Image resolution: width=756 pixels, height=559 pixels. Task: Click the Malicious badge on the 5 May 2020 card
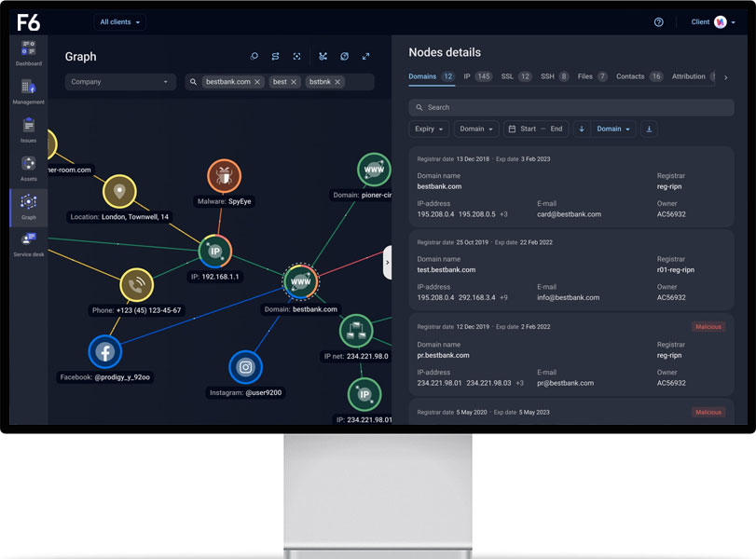tap(708, 412)
